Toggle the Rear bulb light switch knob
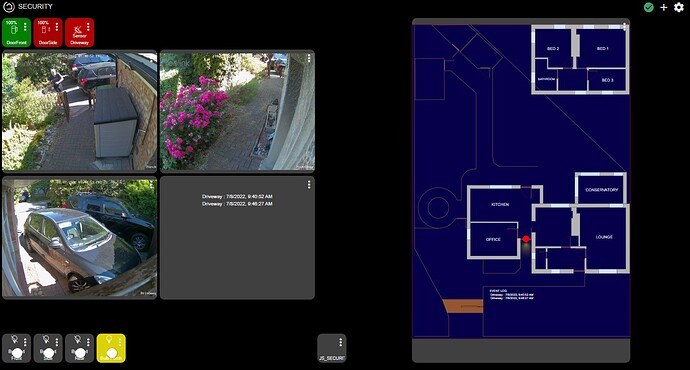This screenshot has height=370, width=690. (81, 353)
